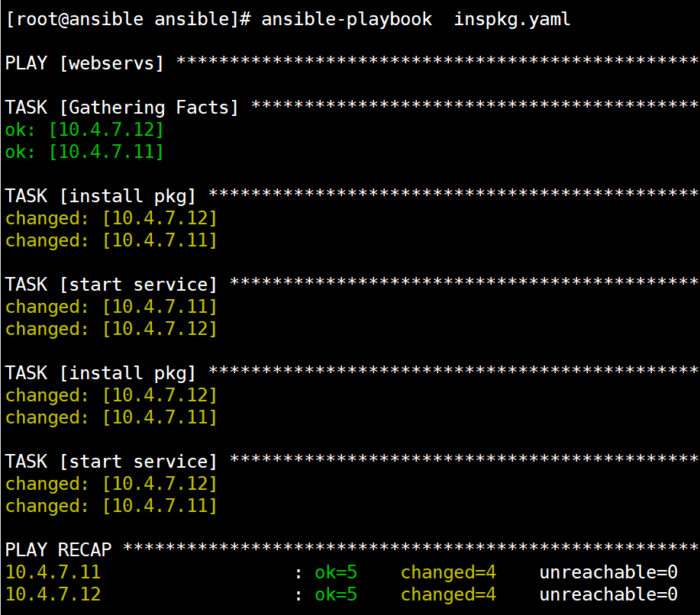Click changed: [10.4.7.12] under first start service
This screenshot has height=615, width=700.
click(111, 328)
